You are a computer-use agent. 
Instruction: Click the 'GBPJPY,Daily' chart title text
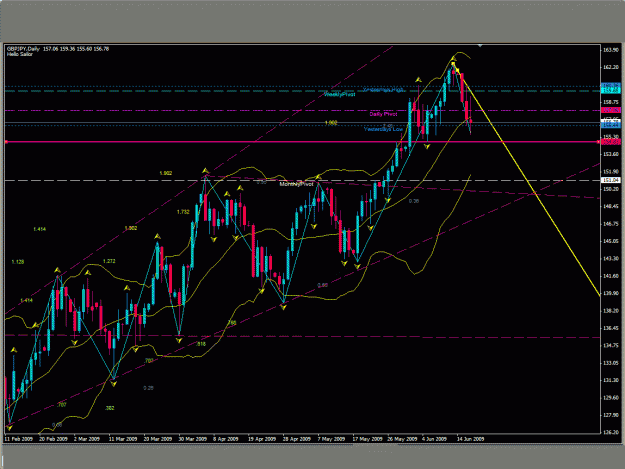[x=23, y=49]
